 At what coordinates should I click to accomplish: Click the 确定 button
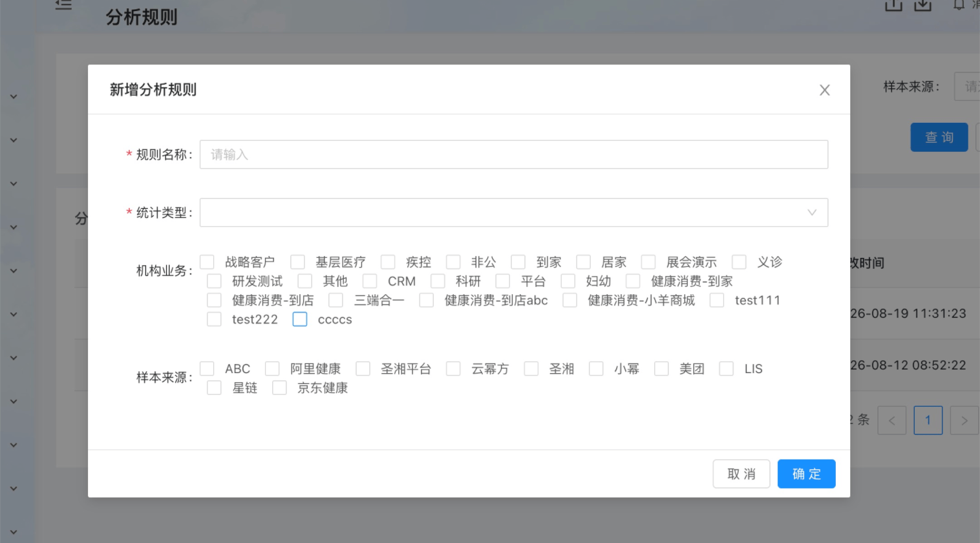click(806, 474)
